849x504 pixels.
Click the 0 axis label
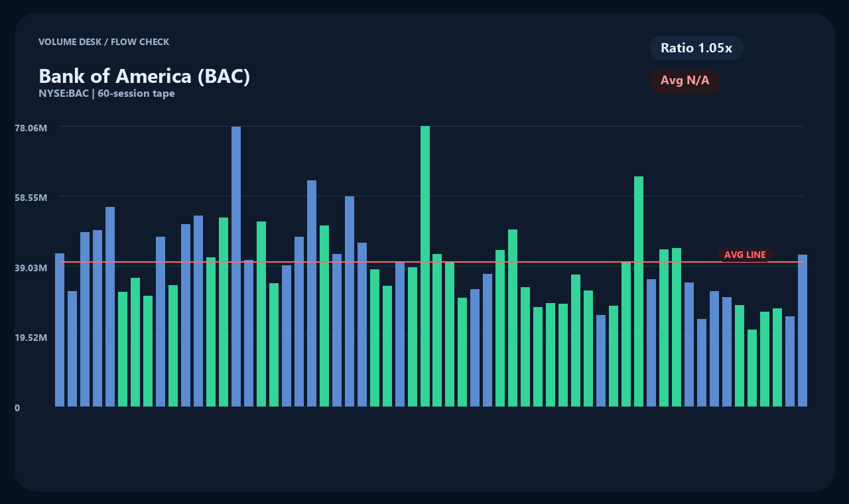click(17, 408)
